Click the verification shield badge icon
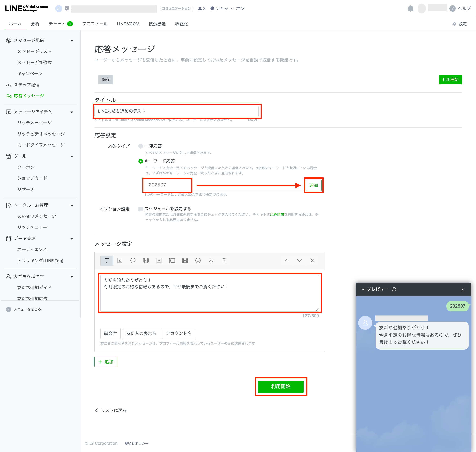Screen dimensions: 476x452 coord(67,8)
